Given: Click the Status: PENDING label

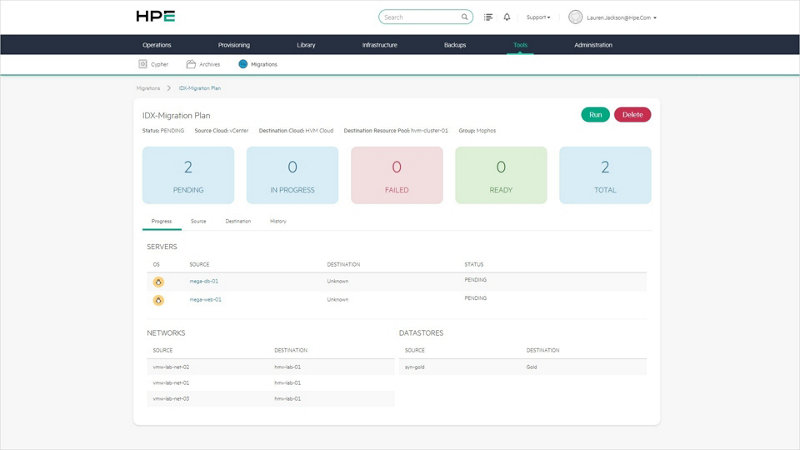Looking at the screenshot, I should click(163, 131).
